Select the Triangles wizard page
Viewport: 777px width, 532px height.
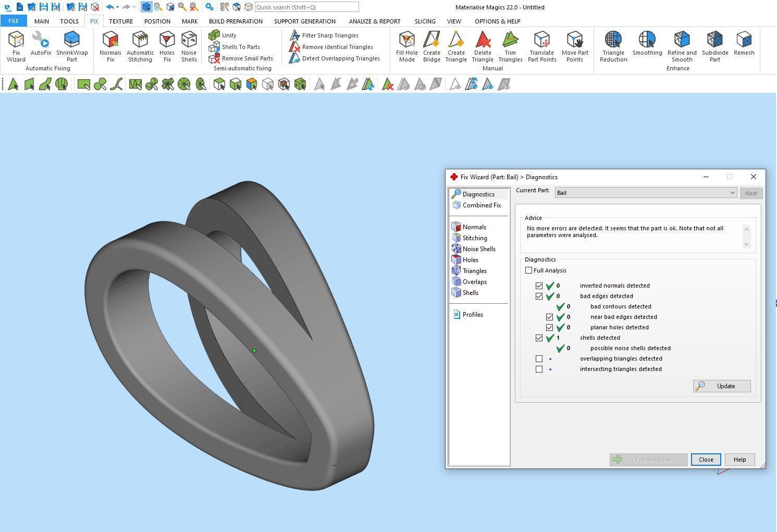click(x=470, y=271)
